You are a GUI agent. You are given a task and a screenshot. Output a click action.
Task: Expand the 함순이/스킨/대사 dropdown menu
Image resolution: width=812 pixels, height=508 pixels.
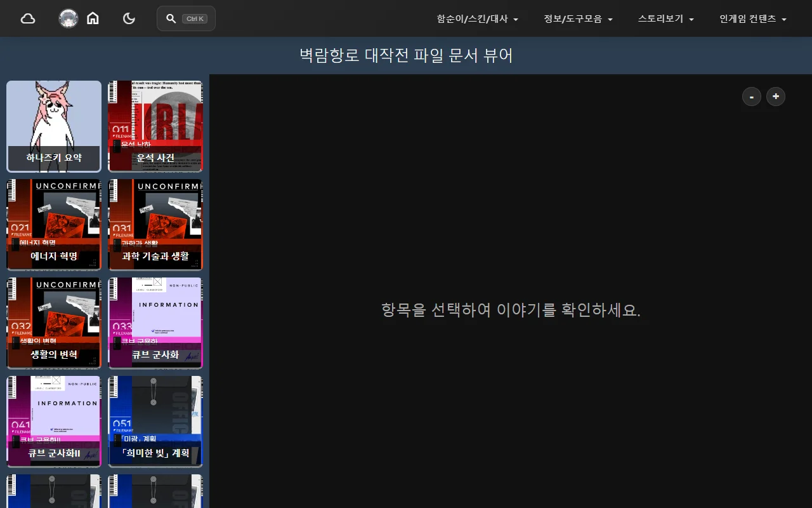click(x=478, y=19)
